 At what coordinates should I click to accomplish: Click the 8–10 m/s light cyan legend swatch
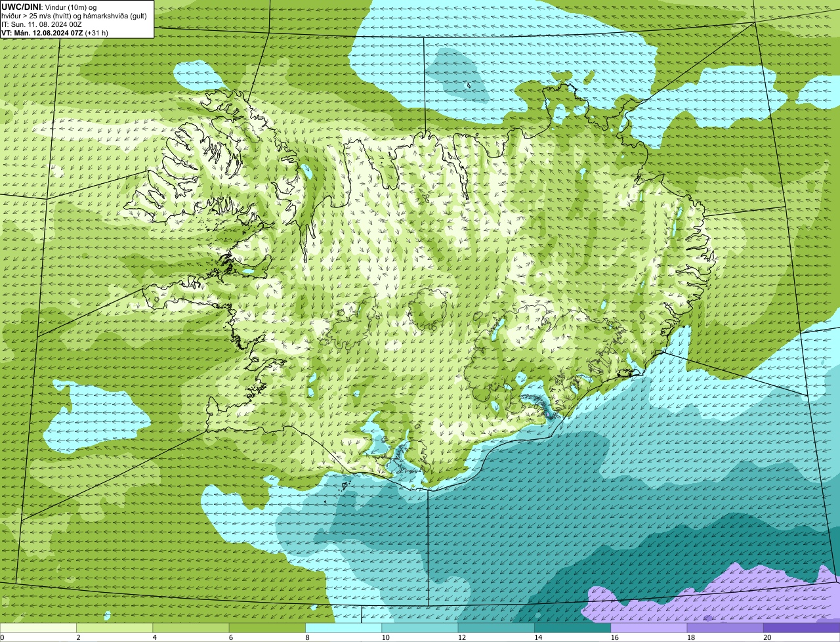click(x=343, y=628)
